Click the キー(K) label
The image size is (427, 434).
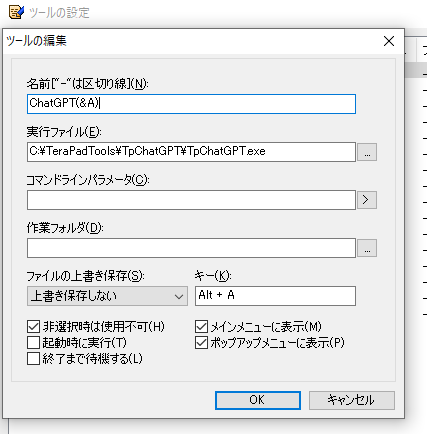213,276
